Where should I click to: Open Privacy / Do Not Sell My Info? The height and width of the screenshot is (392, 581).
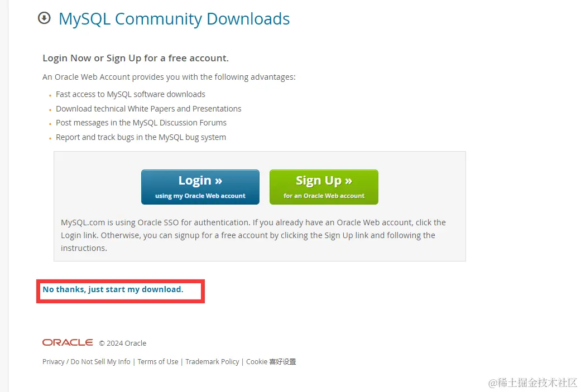pyautogui.click(x=87, y=362)
